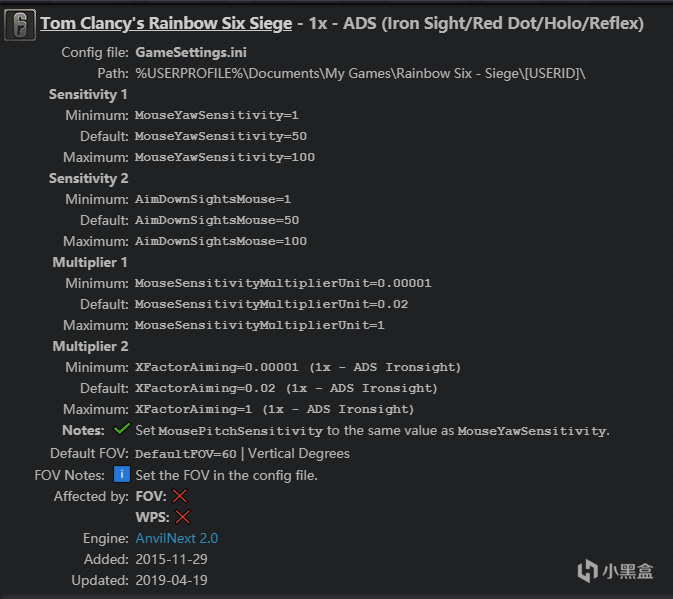The image size is (673, 599).
Task: Click the watermark logo in the bottom corner
Action: (x=615, y=571)
